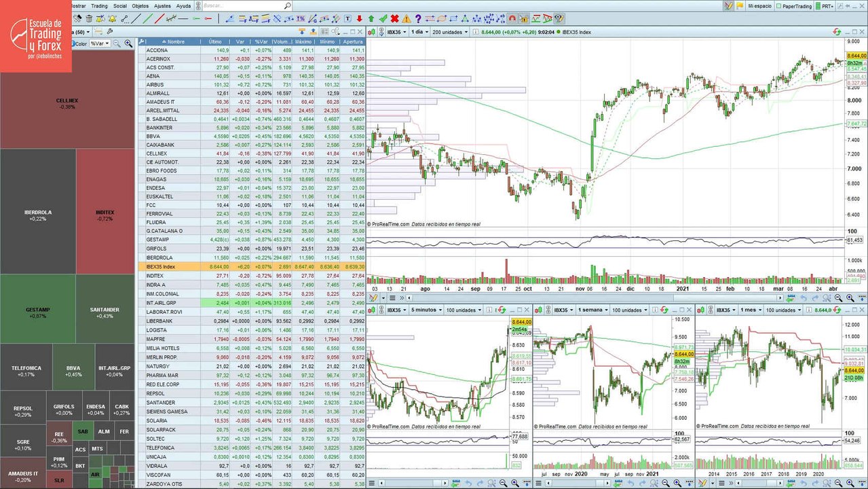This screenshot has width=868, height=489.
Task: Click the refresh arrows icon on main chart
Action: click(836, 31)
